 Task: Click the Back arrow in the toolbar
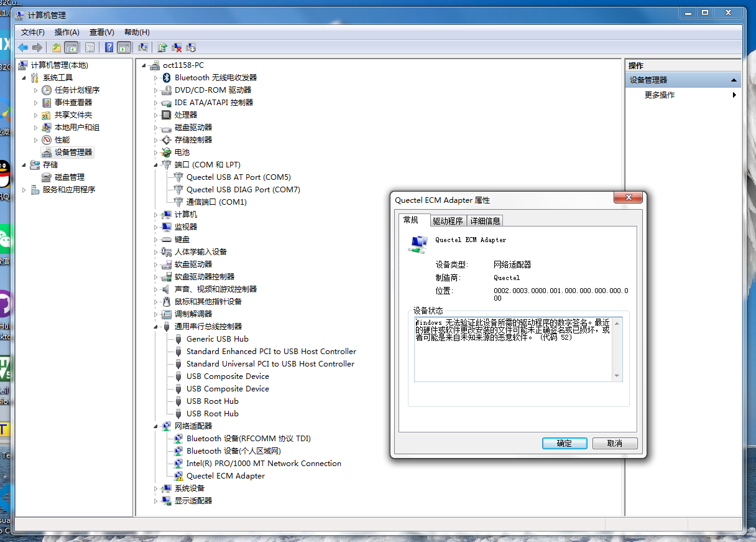(x=23, y=47)
